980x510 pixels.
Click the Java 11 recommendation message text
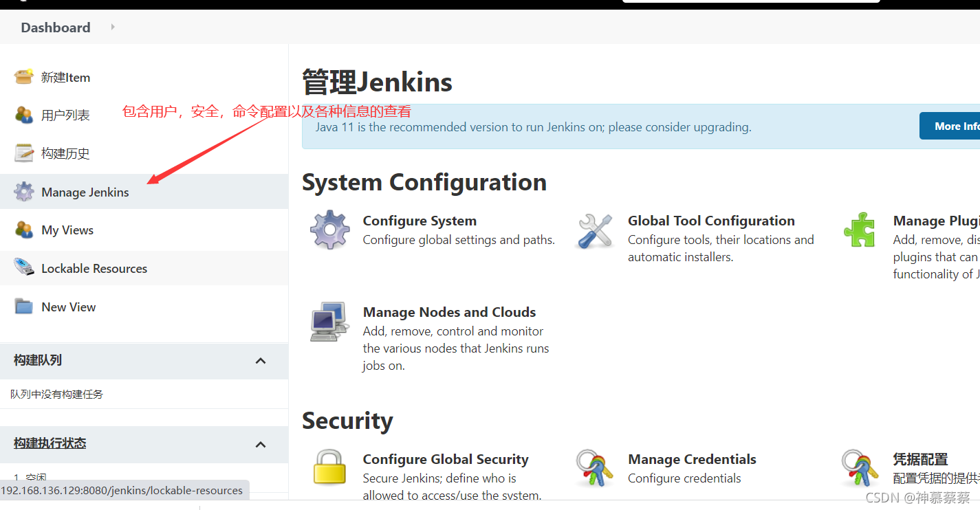click(533, 127)
